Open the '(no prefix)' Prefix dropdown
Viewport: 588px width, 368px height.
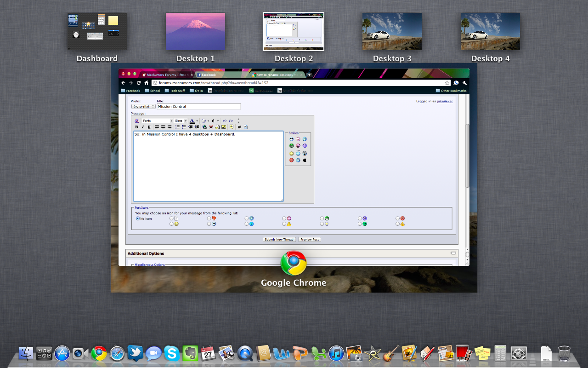[x=143, y=106]
